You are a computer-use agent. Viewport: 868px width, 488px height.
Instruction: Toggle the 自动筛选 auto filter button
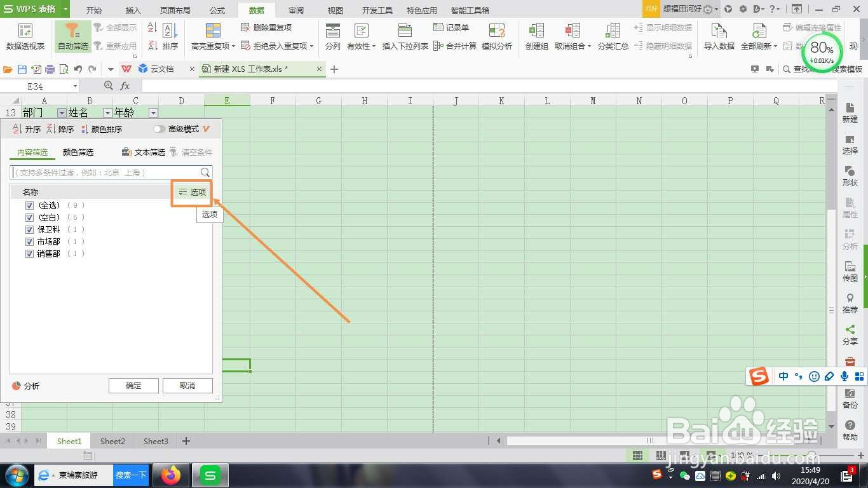pos(73,37)
